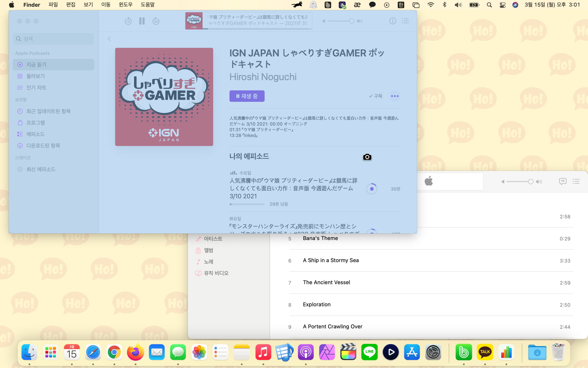Open the Apple menu
The width and height of the screenshot is (588, 368).
11,5
